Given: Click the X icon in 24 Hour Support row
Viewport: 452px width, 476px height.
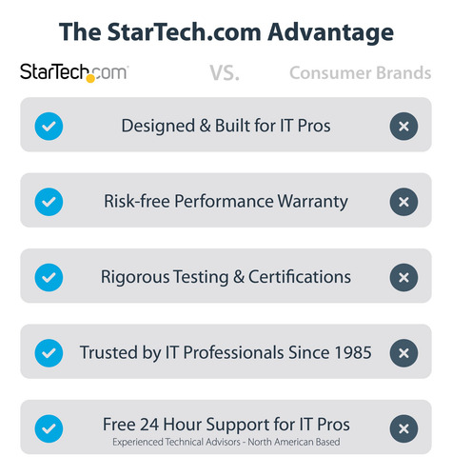Looking at the screenshot, I should 403,428.
